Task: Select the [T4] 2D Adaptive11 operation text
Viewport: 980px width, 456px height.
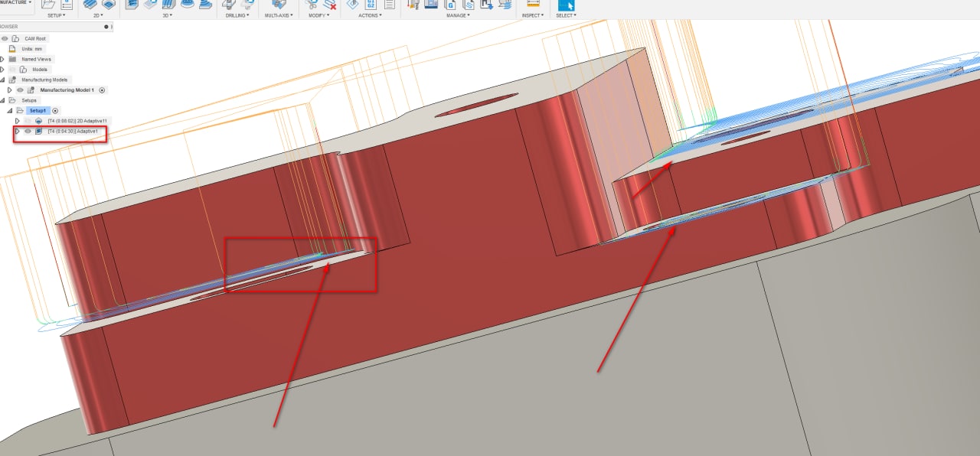Action: pyautogui.click(x=78, y=121)
